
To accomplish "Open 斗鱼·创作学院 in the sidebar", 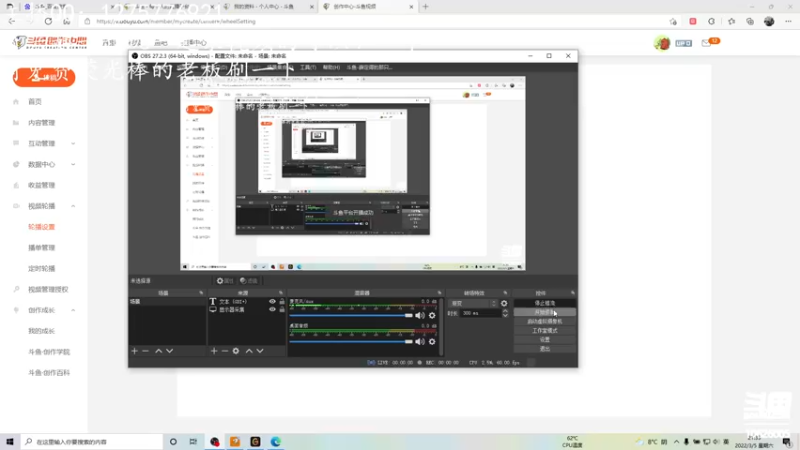I will 49,352.
